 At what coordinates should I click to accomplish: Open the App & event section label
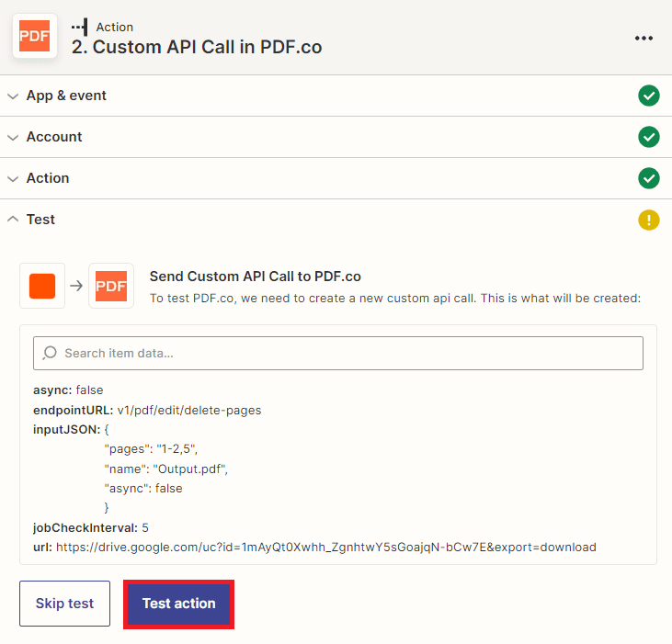(x=66, y=96)
